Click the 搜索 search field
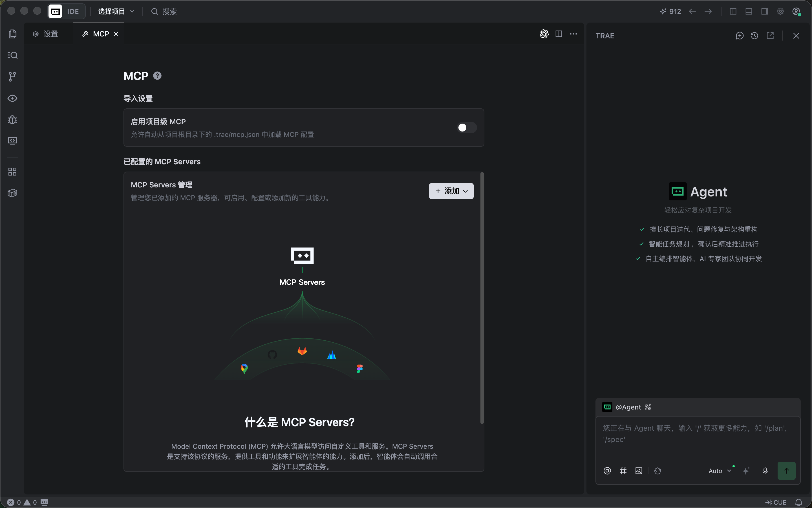This screenshot has height=508, width=812. (x=164, y=11)
